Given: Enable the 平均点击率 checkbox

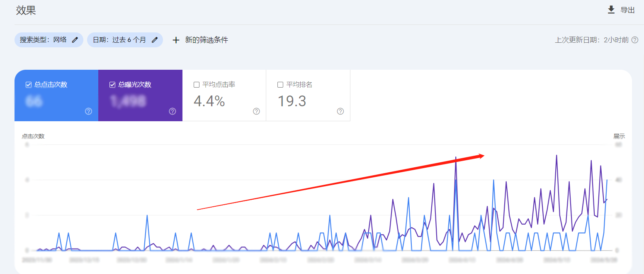Looking at the screenshot, I should 197,85.
